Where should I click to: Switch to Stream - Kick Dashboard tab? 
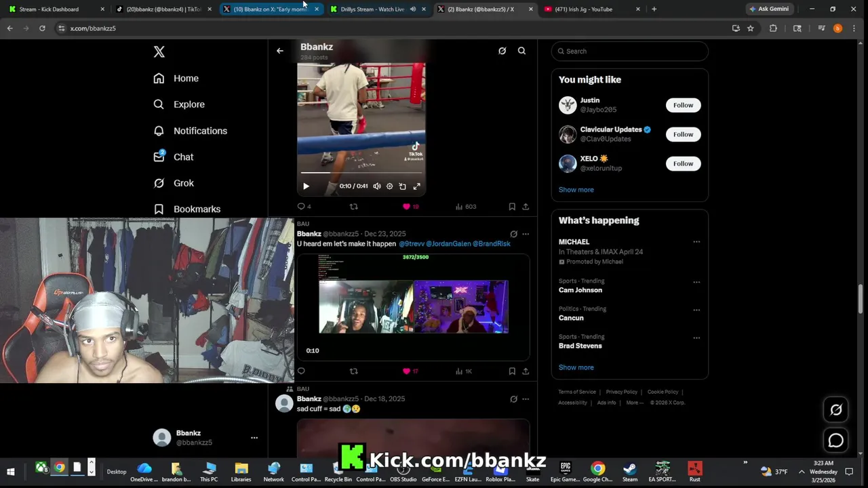(54, 9)
